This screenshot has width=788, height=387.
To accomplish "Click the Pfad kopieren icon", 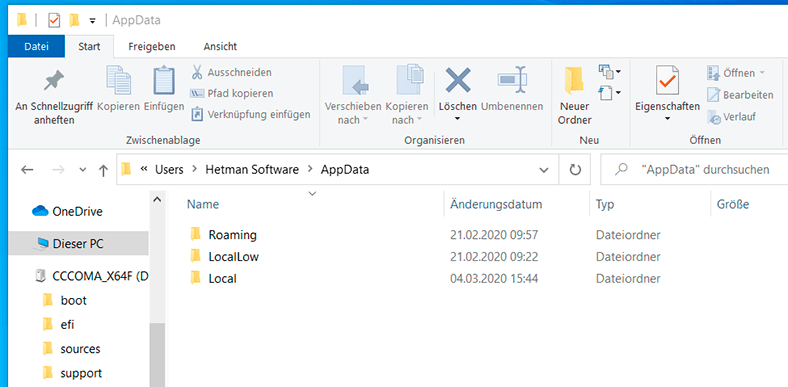I will (x=196, y=93).
